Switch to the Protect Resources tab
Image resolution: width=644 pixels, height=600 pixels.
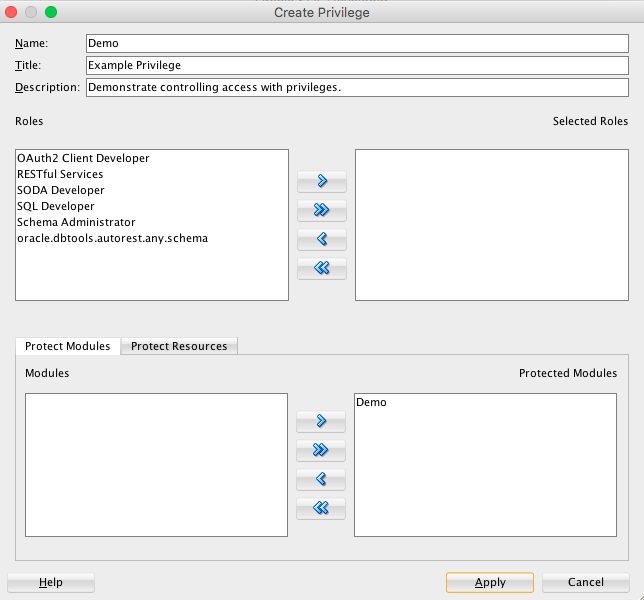point(179,346)
